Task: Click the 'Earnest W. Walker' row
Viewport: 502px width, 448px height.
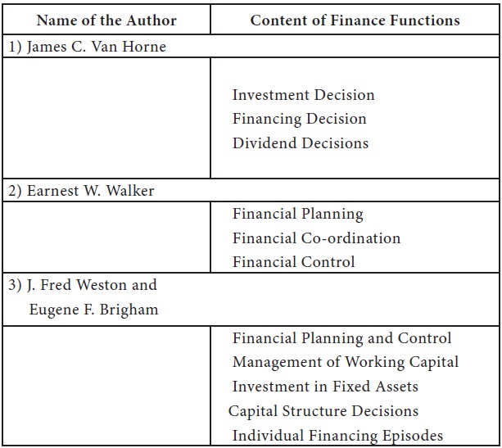Action: (x=82, y=191)
